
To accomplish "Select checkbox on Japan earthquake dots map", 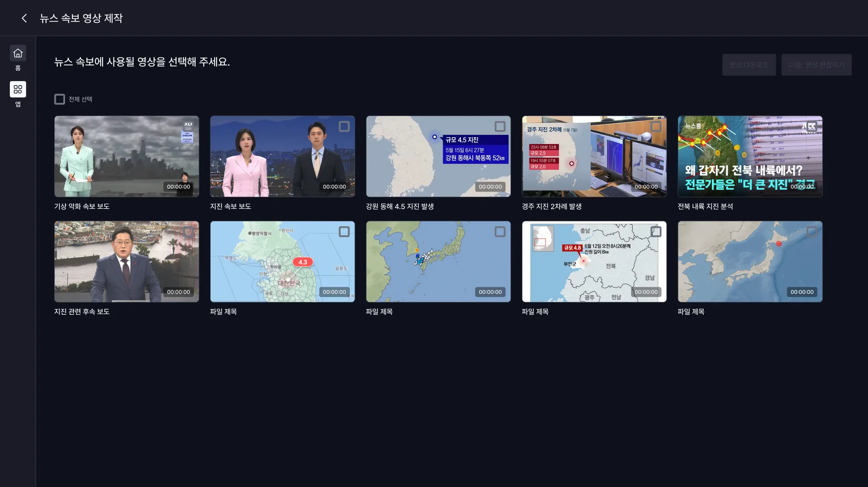I will (x=500, y=232).
